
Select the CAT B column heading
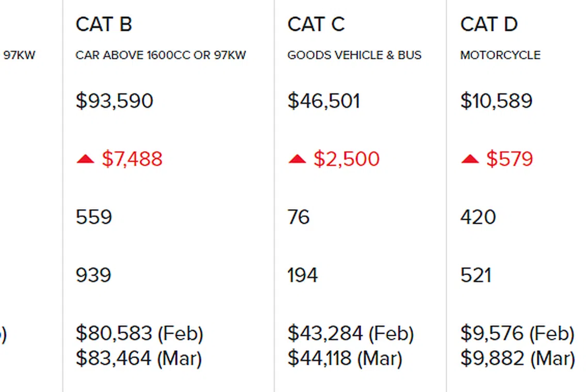104,24
